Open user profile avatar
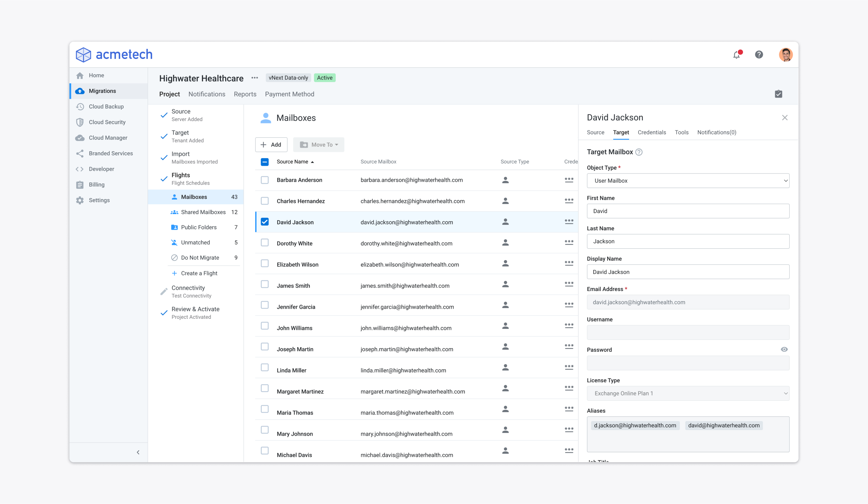 [786, 54]
